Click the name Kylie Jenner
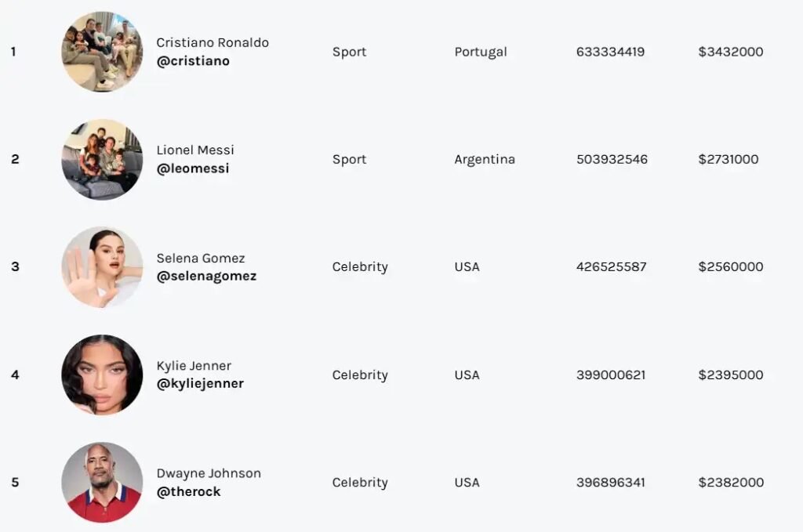803x532 pixels. click(x=194, y=365)
